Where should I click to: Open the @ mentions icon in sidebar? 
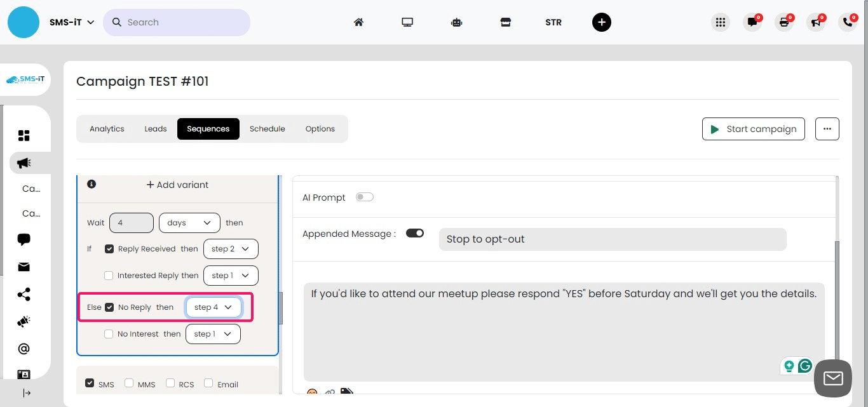tap(24, 348)
